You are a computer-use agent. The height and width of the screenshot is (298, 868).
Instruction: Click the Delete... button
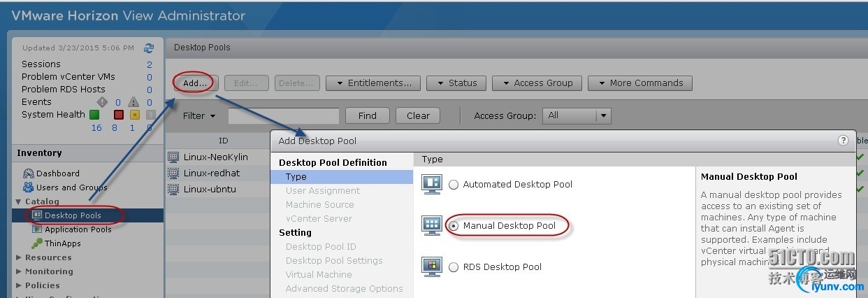tap(297, 83)
